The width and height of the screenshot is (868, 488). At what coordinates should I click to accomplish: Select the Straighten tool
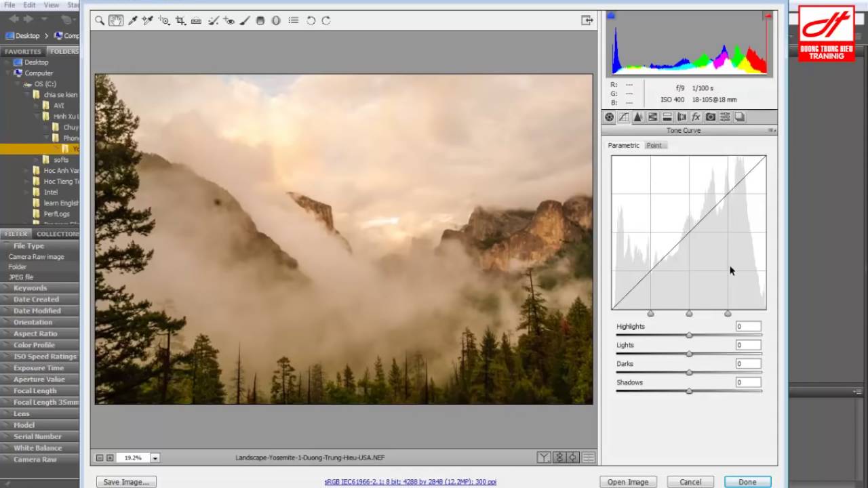[x=196, y=21]
